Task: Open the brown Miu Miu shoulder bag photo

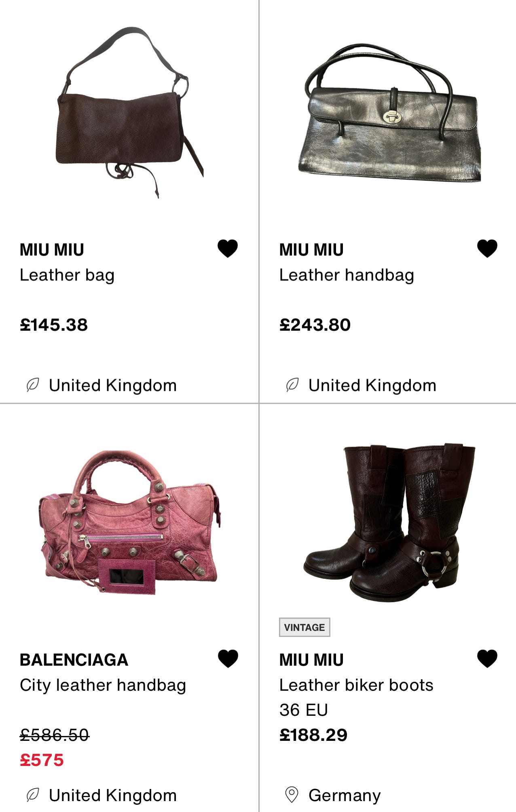Action: [x=129, y=112]
